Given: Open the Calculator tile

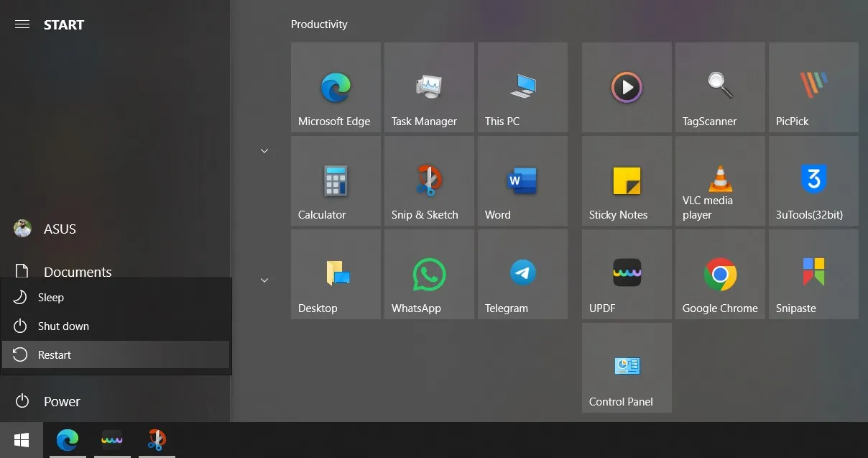Looking at the screenshot, I should (336, 180).
